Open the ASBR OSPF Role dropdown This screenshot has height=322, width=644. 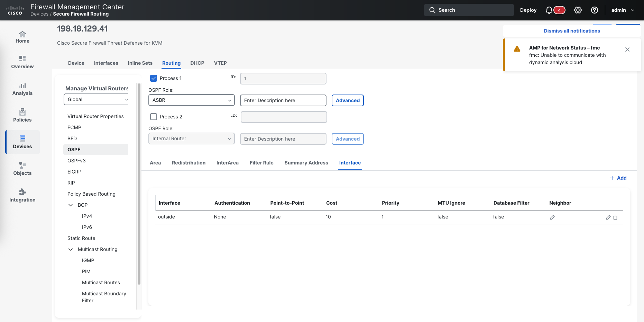click(x=191, y=100)
